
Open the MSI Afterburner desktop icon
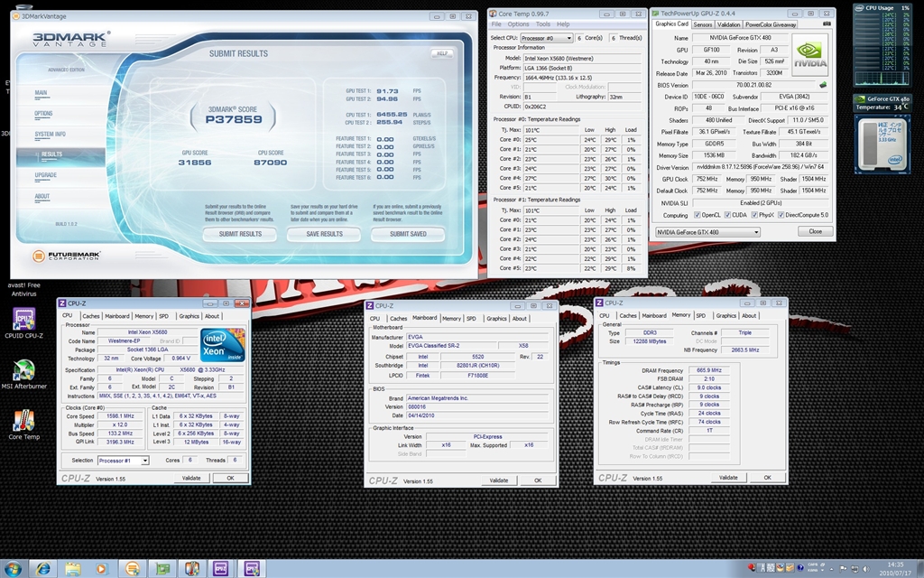[24, 371]
